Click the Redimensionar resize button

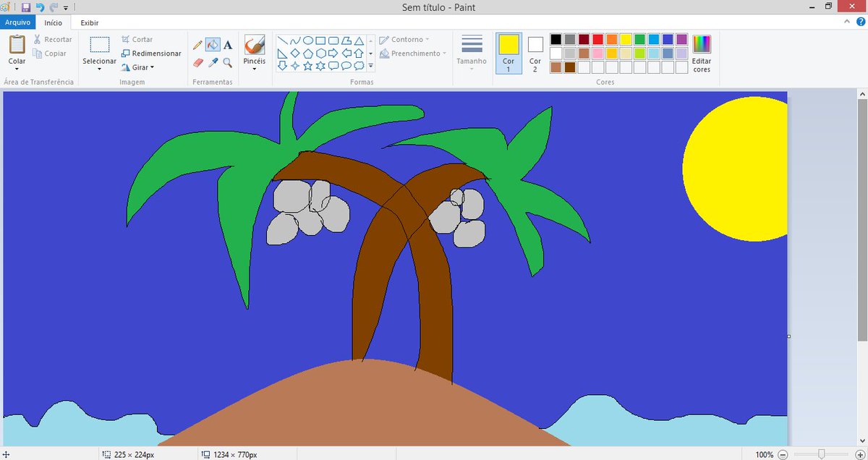click(151, 54)
